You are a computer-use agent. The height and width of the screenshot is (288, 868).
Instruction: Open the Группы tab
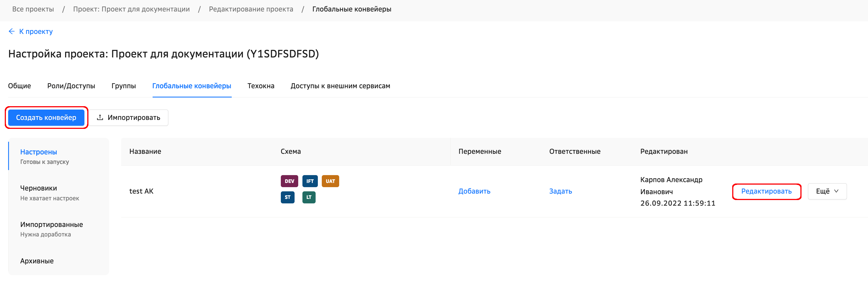click(x=124, y=86)
